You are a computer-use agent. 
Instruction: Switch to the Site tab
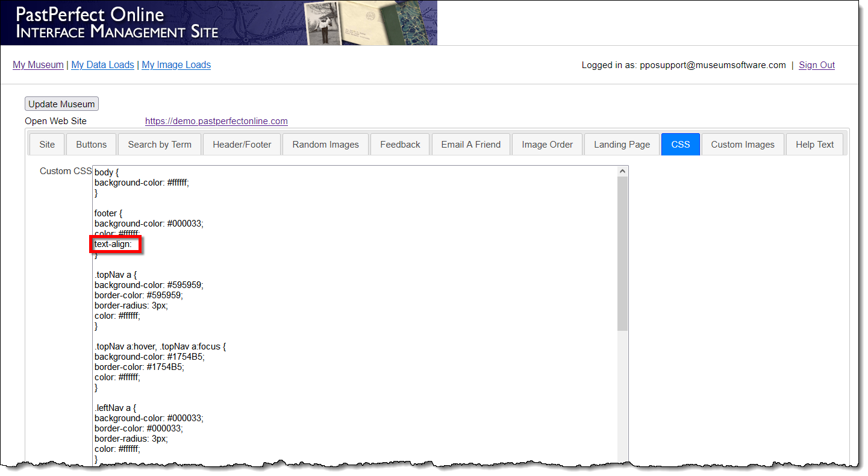[x=46, y=144]
